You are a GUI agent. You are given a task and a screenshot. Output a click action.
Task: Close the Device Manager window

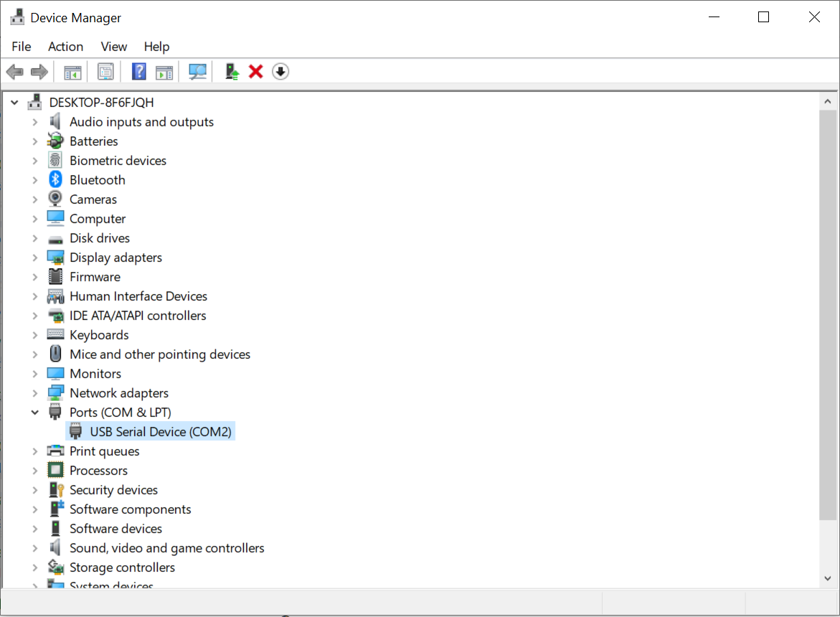tap(814, 17)
